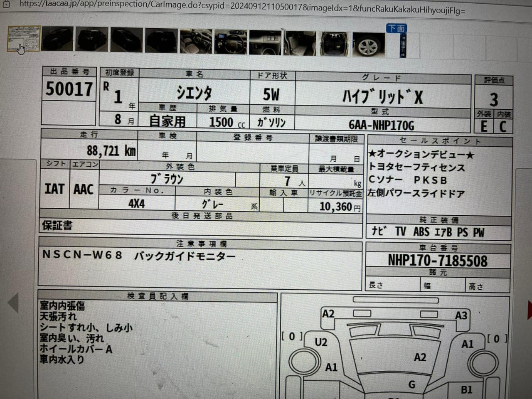This screenshot has height=399, width=532.
Task: Open the driver seat interior thumbnail
Action: 196,42
